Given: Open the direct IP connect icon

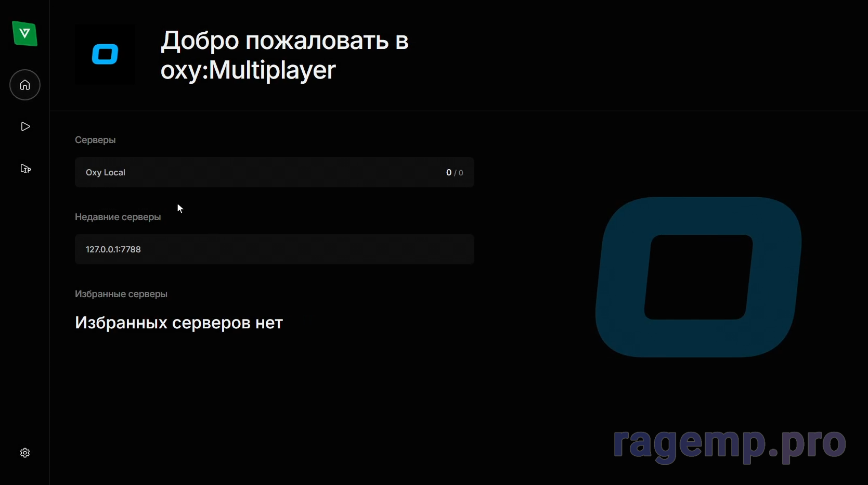Looking at the screenshot, I should pyautogui.click(x=25, y=168).
